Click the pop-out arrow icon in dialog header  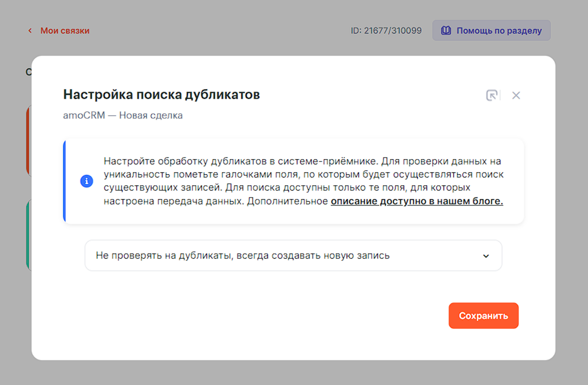[491, 96]
